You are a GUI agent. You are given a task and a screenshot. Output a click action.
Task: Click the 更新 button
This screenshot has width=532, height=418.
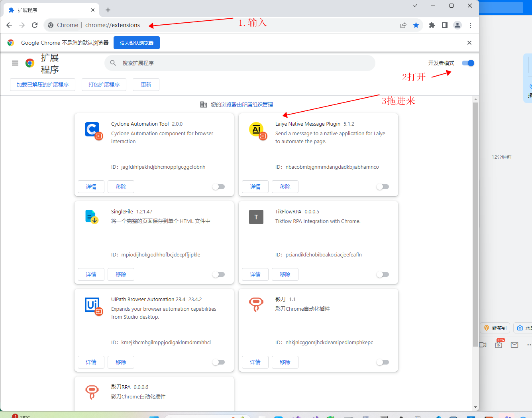pyautogui.click(x=146, y=85)
